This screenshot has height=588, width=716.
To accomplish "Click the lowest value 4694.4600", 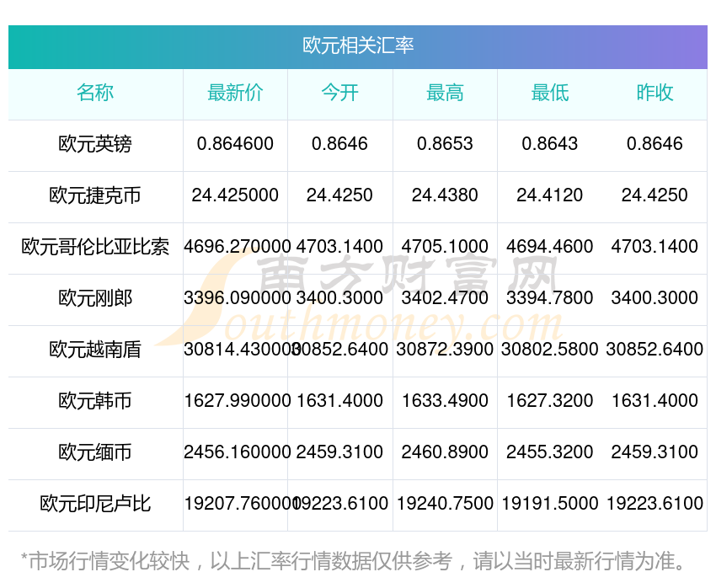I will tap(550, 247).
